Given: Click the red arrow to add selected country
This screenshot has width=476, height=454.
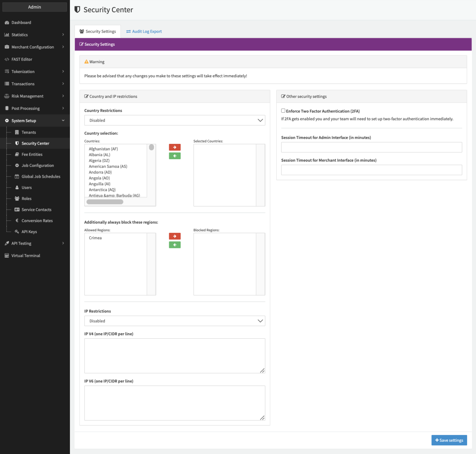Looking at the screenshot, I should [174, 147].
